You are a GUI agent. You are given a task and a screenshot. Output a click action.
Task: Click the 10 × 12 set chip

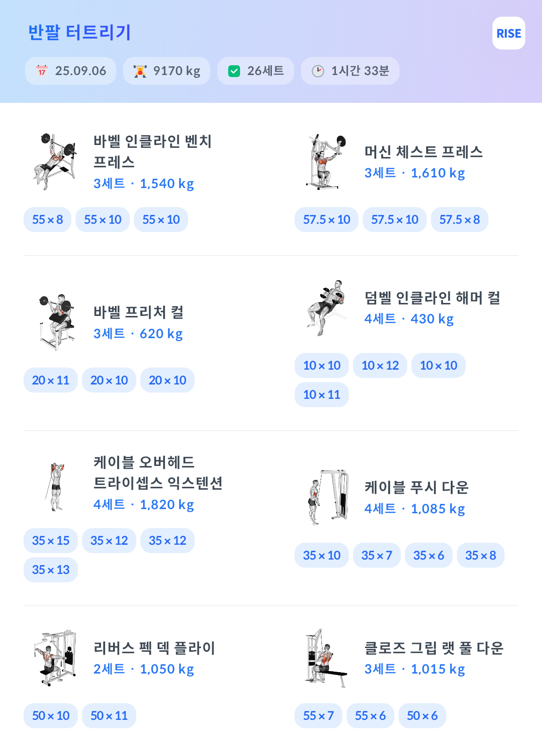point(380,365)
